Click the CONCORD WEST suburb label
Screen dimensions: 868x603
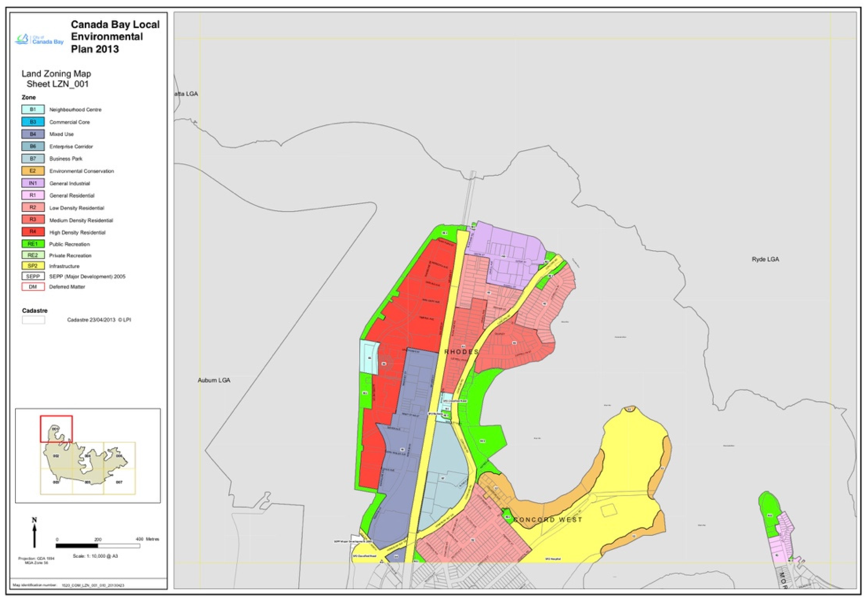(x=548, y=520)
